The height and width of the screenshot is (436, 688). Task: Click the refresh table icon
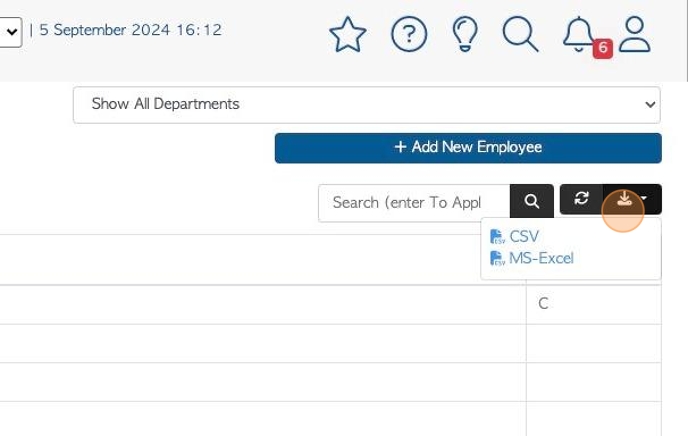click(x=581, y=199)
